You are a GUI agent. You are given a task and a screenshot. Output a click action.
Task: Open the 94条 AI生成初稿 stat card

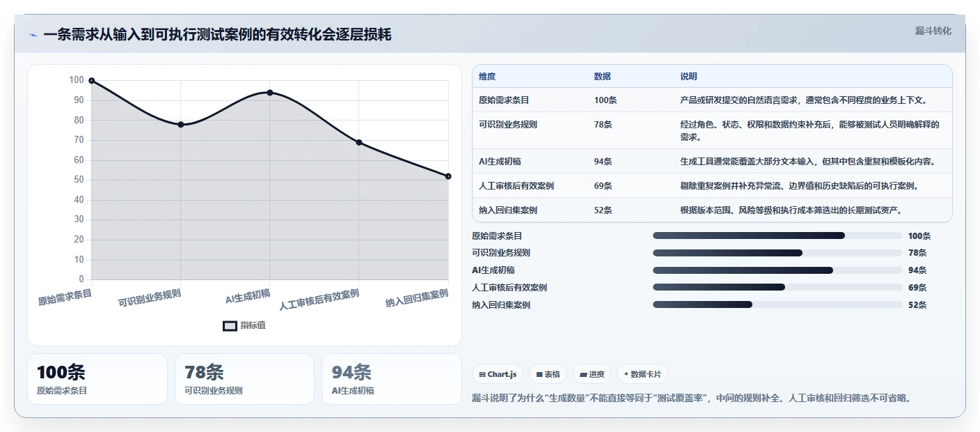[392, 379]
